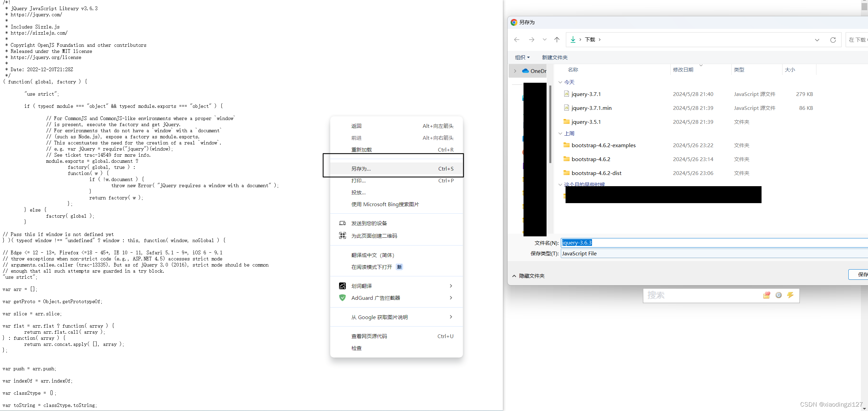Click the up-one-level arrow icon
This screenshot has height=411, width=868.
pyautogui.click(x=557, y=40)
